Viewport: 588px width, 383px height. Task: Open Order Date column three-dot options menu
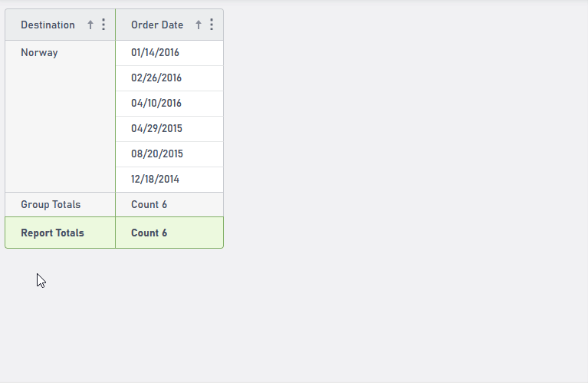point(212,25)
